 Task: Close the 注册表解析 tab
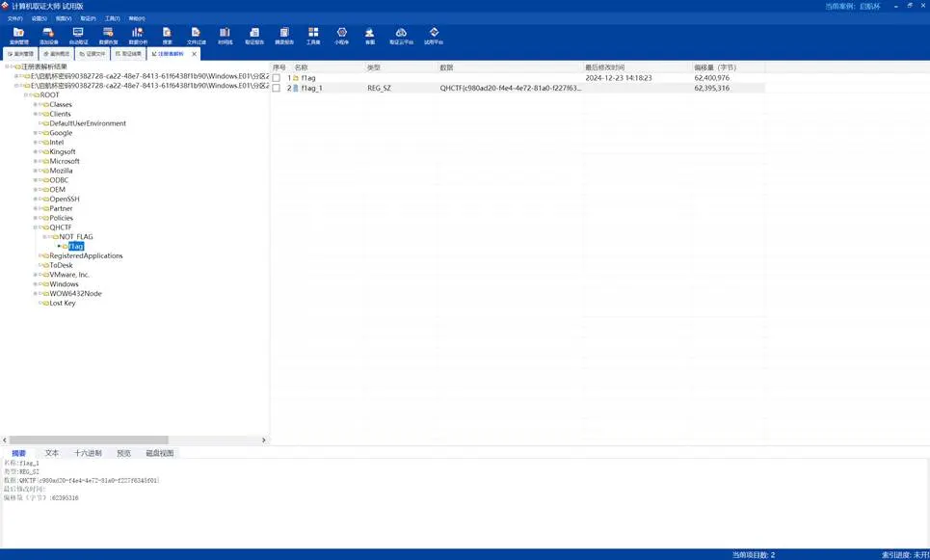pyautogui.click(x=194, y=54)
